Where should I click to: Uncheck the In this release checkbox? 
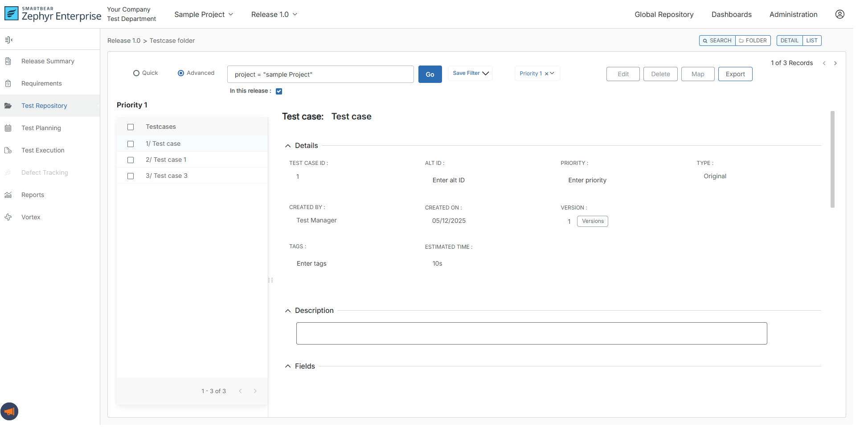pos(279,91)
